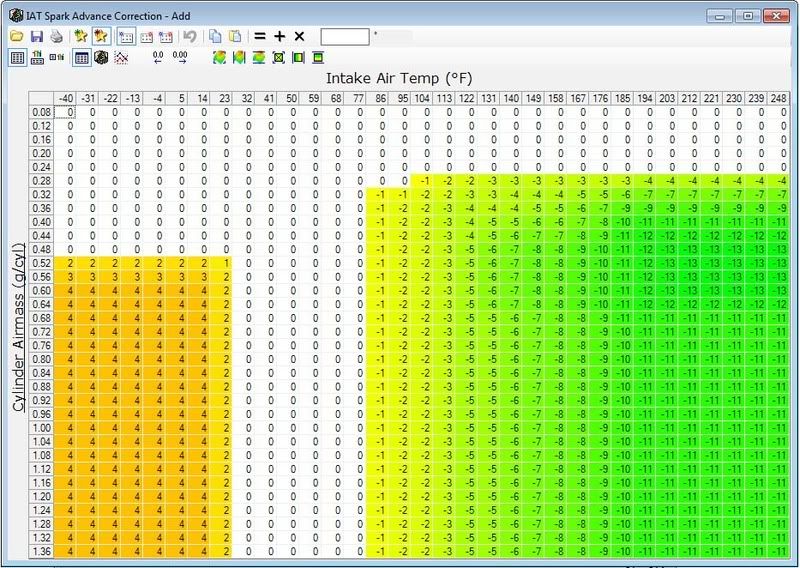
Task: Switch to the 3D surface view icon
Action: (x=101, y=58)
